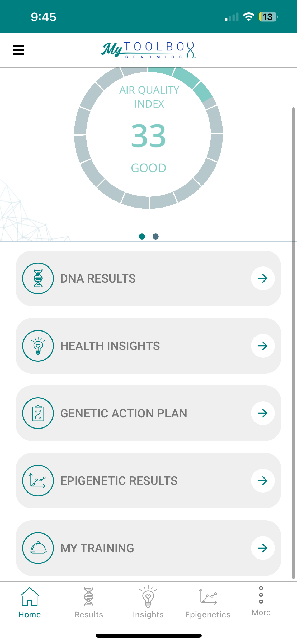This screenshot has width=297, height=644.
Task: Switch to the second carousel page dot
Action: pos(156,236)
